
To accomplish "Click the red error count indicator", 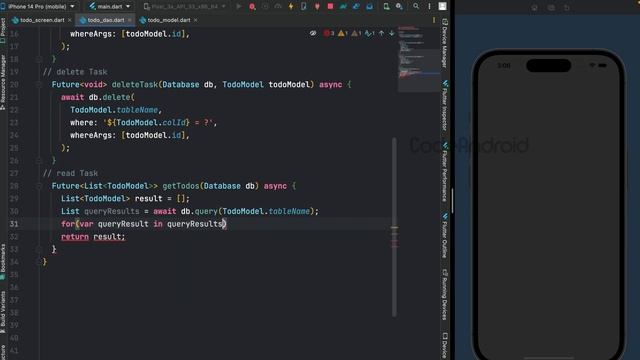I will [x=329, y=33].
